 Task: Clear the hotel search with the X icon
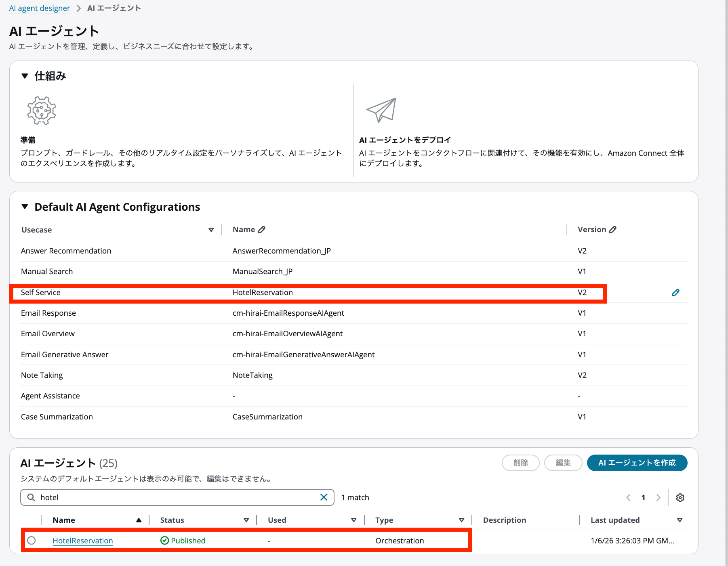click(x=323, y=497)
